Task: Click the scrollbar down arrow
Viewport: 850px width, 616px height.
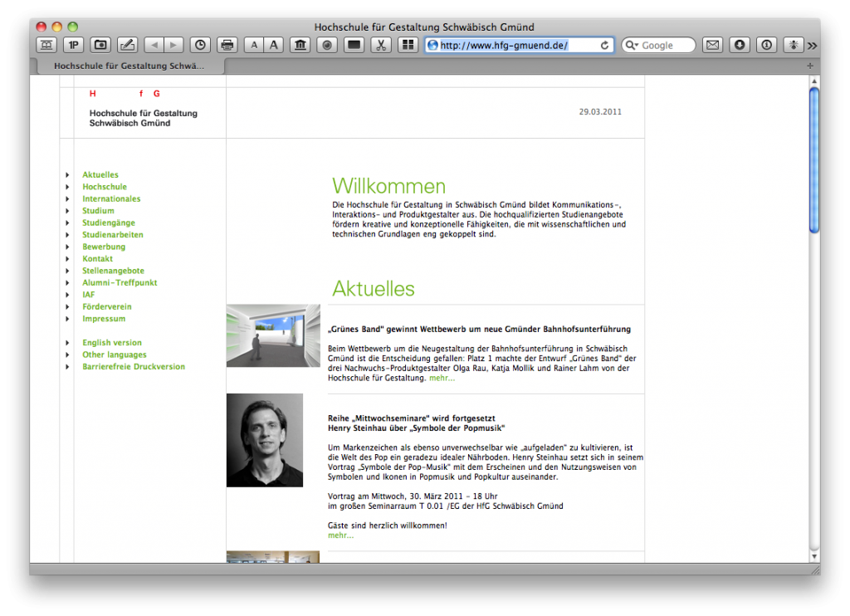Action: coord(813,556)
